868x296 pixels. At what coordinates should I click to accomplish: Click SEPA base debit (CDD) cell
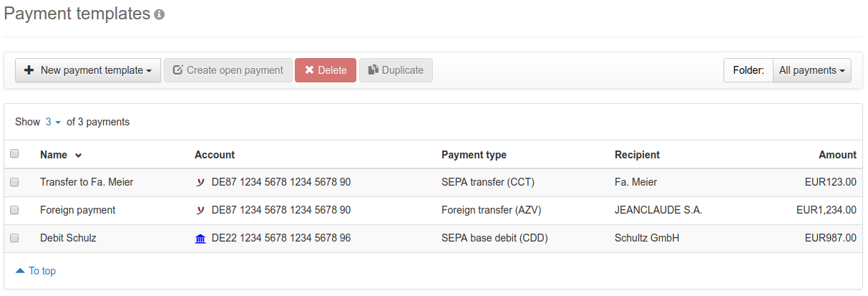pos(494,238)
